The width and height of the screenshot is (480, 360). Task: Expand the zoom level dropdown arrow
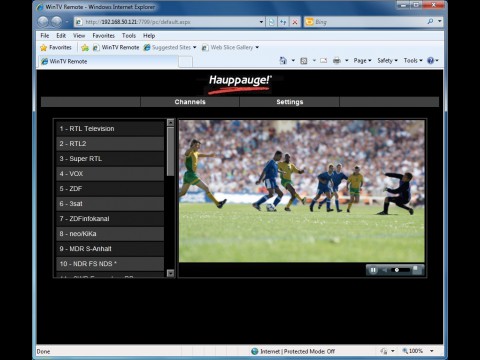click(432, 351)
